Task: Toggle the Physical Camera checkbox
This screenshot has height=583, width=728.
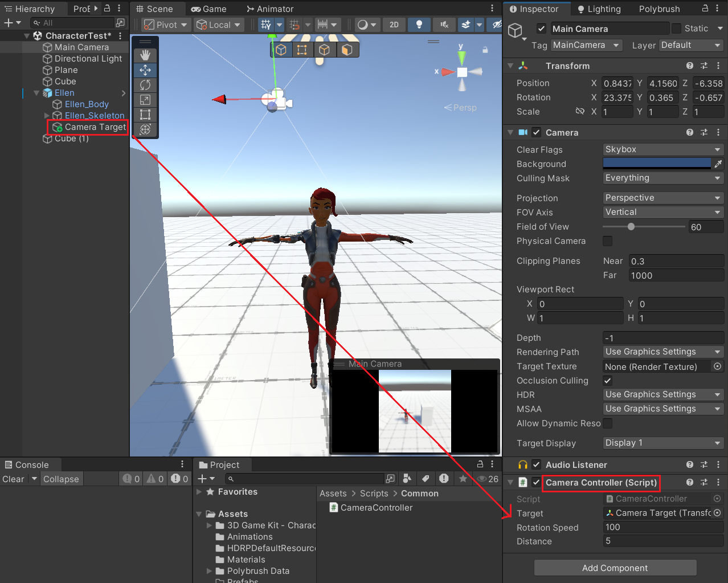Action: point(608,241)
